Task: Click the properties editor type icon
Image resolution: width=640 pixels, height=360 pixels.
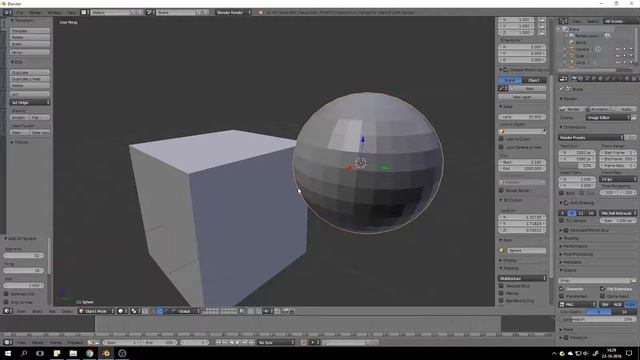Action: coord(564,78)
